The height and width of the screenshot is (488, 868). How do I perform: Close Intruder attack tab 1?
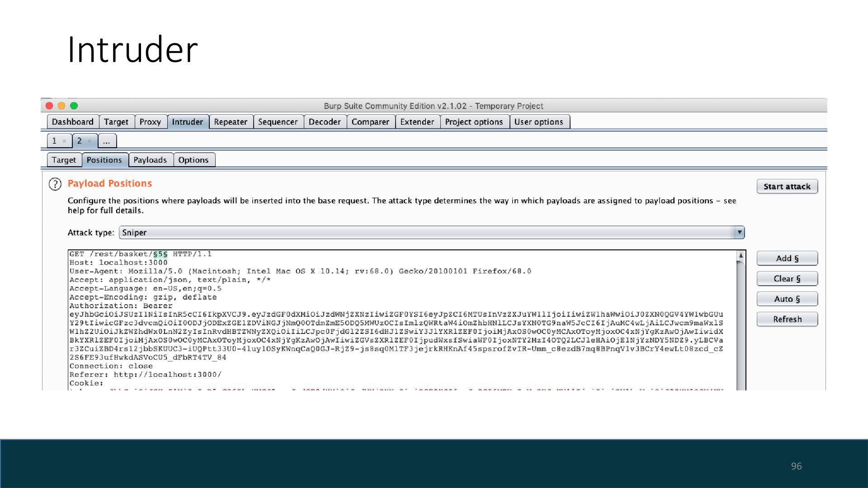(64, 141)
